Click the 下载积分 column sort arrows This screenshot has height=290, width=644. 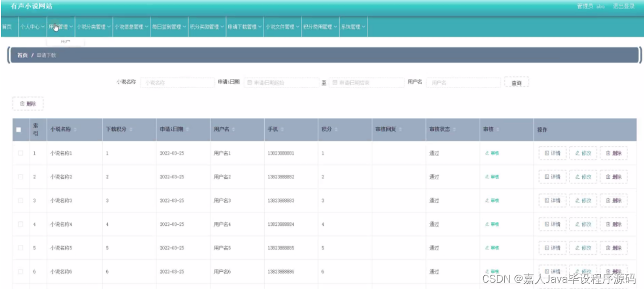pyautogui.click(x=131, y=129)
